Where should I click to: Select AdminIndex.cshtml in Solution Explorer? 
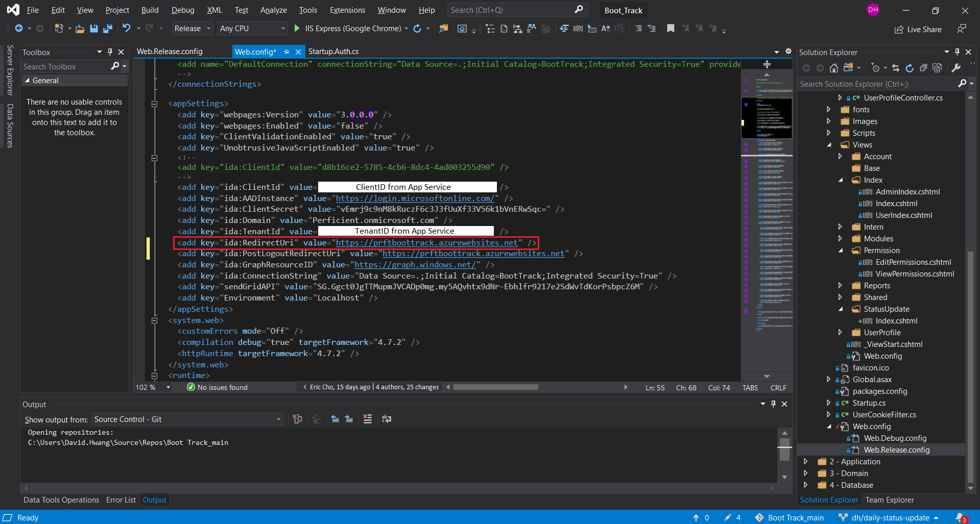coord(907,192)
